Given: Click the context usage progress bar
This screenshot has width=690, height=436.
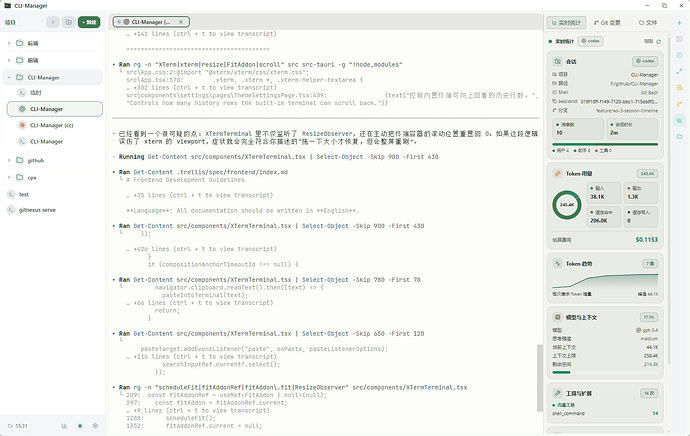Looking at the screenshot, I should point(605,372).
